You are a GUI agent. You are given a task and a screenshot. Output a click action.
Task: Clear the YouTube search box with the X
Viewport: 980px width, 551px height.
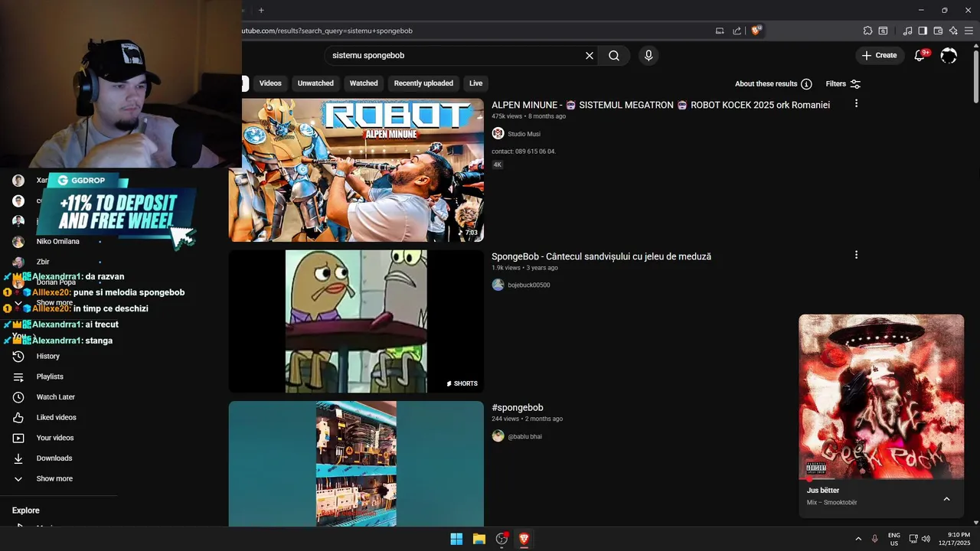tap(590, 55)
